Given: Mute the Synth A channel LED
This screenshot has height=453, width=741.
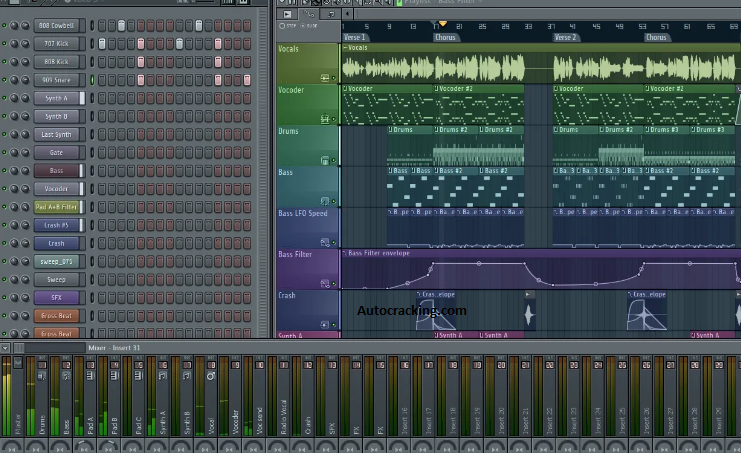Looking at the screenshot, I should pyautogui.click(x=4, y=98).
